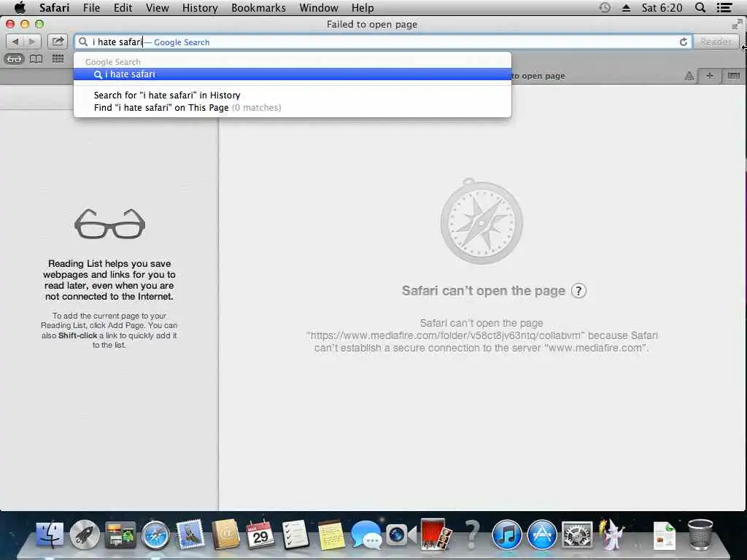
Task: Open the Apple menu
Action: coord(20,7)
